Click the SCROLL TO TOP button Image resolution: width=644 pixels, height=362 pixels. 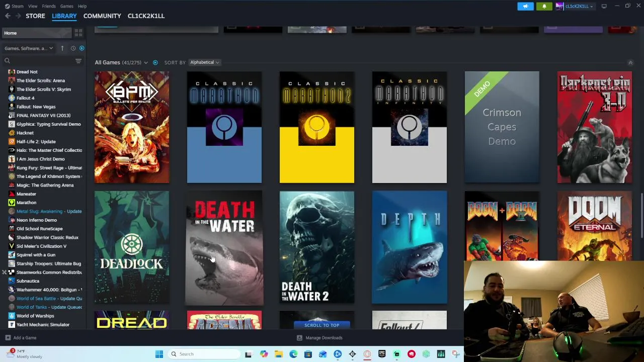[x=321, y=325]
